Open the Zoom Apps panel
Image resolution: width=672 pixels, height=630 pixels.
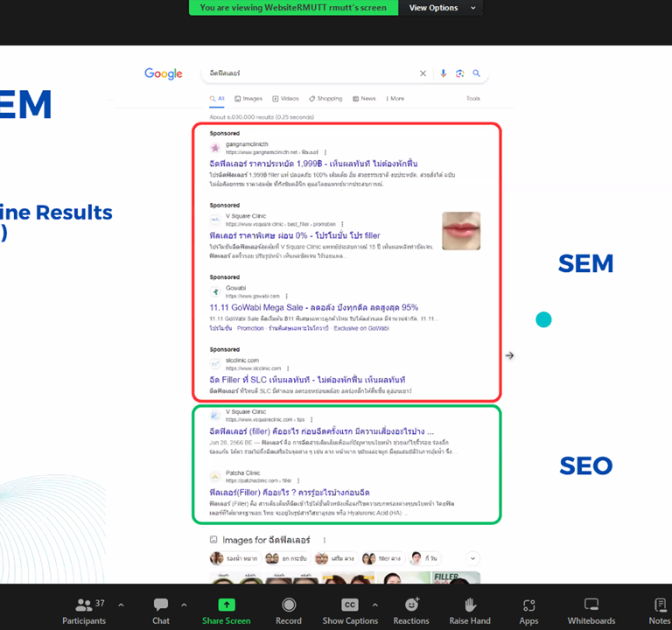[528, 612]
